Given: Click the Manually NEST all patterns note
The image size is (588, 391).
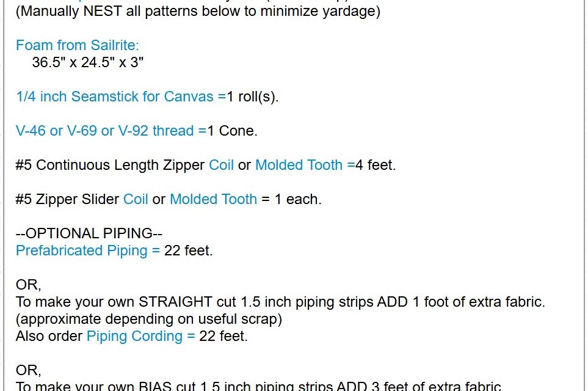Looking at the screenshot, I should [x=198, y=12].
